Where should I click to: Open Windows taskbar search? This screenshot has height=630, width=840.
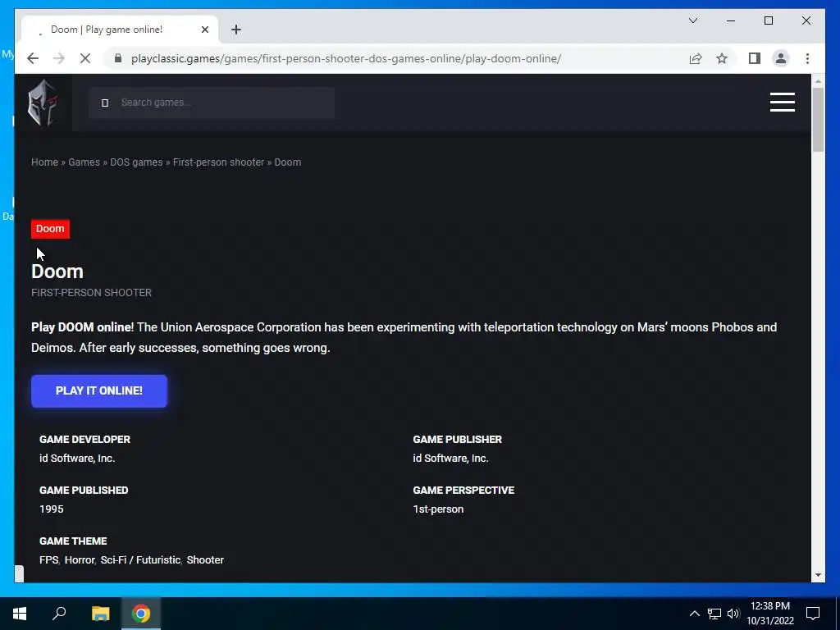click(x=59, y=614)
